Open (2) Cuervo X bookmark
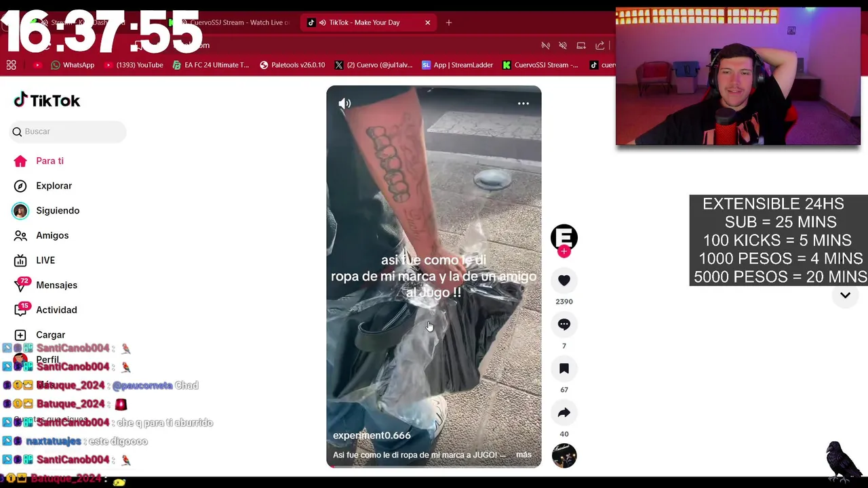Viewport: 868px width, 488px height. [x=374, y=65]
